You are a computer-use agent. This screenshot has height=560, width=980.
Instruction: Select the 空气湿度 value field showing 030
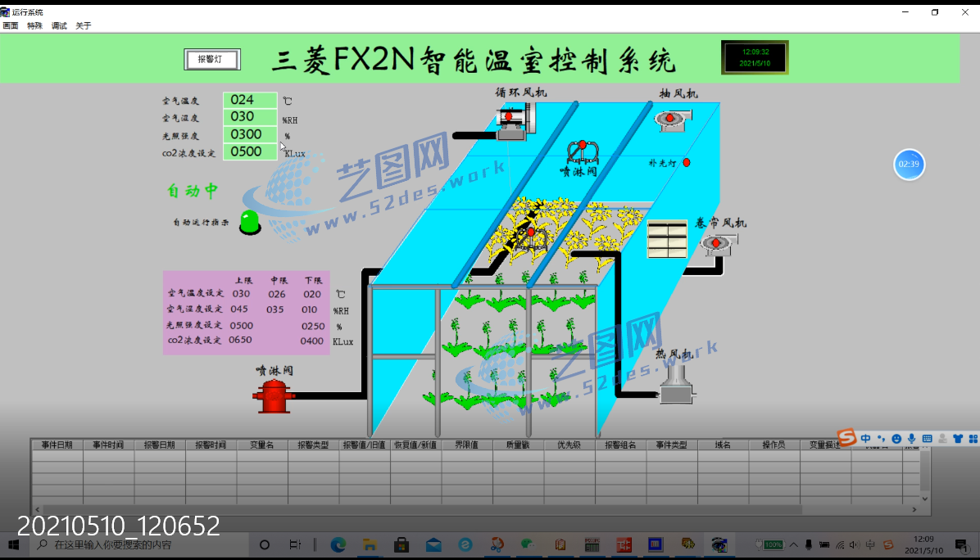tap(250, 117)
